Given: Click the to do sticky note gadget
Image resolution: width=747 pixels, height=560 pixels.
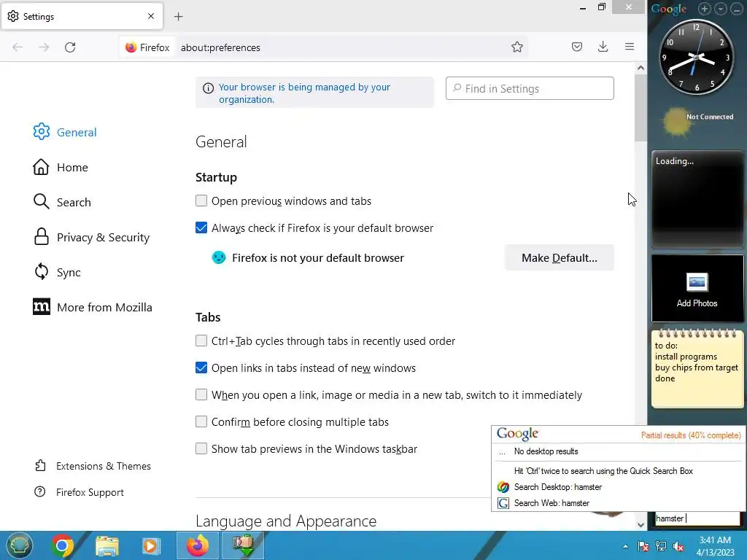Looking at the screenshot, I should tap(697, 367).
